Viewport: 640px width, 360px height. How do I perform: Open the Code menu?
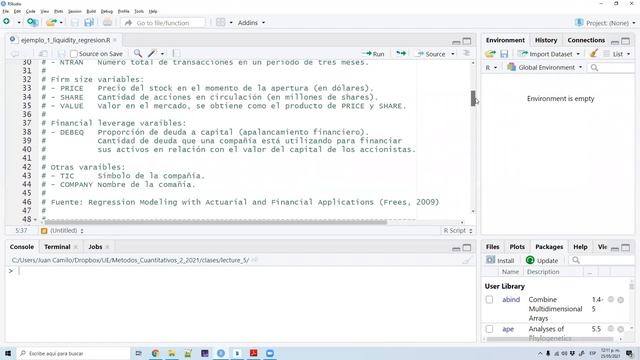31,11
